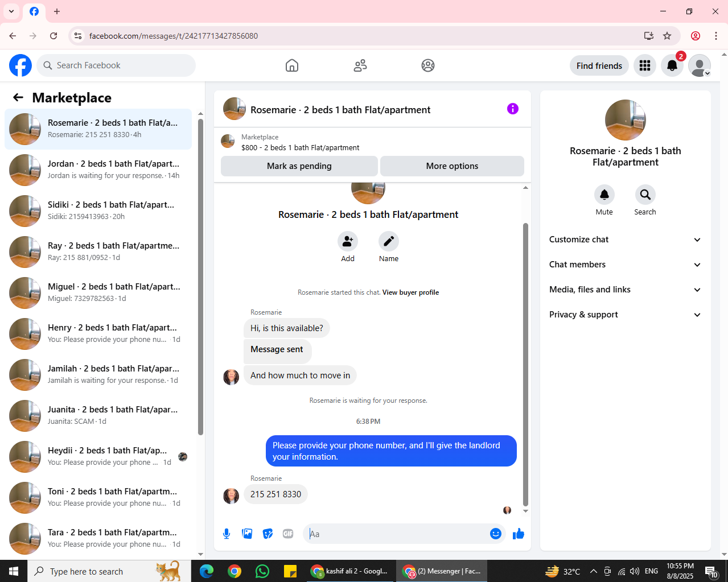728x582 pixels.
Task: Open the Henry conversation
Action: pos(98,334)
